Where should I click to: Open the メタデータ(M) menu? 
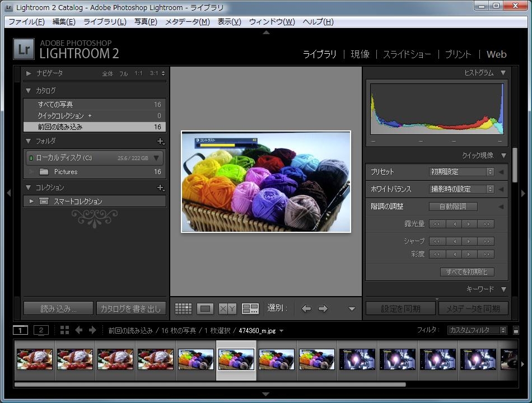click(187, 22)
